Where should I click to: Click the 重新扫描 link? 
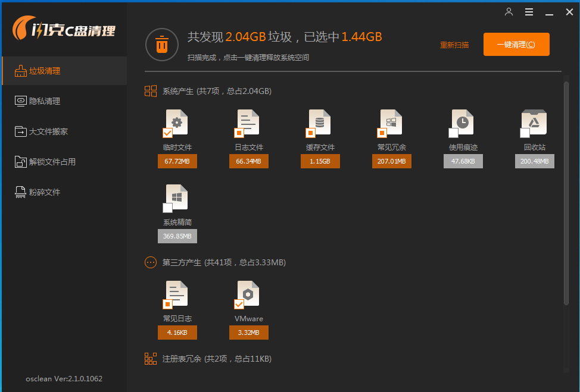[454, 45]
